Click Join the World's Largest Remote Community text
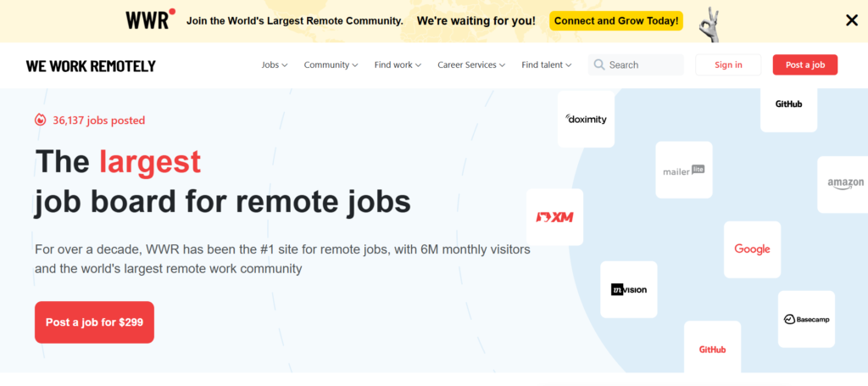The width and height of the screenshot is (868, 386). (x=294, y=21)
